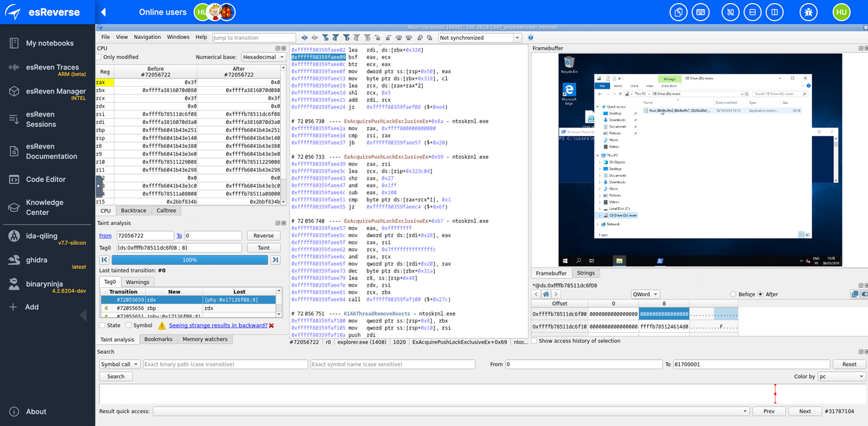Collapse sidebar with white triangle arrow
This screenshot has width=868, height=426.
click(x=103, y=12)
